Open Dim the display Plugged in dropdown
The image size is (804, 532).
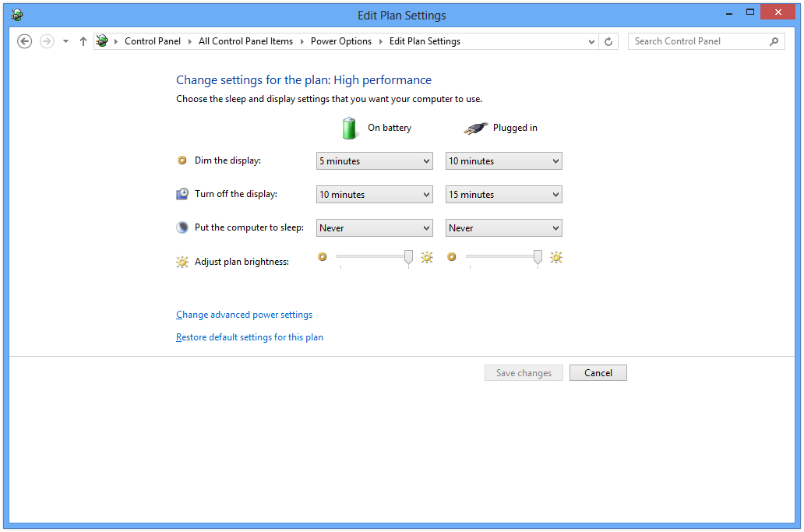click(503, 161)
